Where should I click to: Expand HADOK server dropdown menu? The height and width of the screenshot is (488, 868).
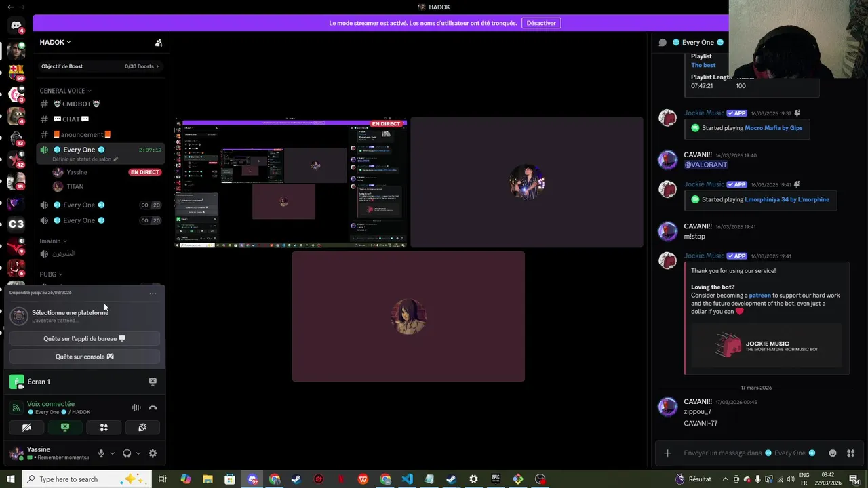(x=55, y=42)
